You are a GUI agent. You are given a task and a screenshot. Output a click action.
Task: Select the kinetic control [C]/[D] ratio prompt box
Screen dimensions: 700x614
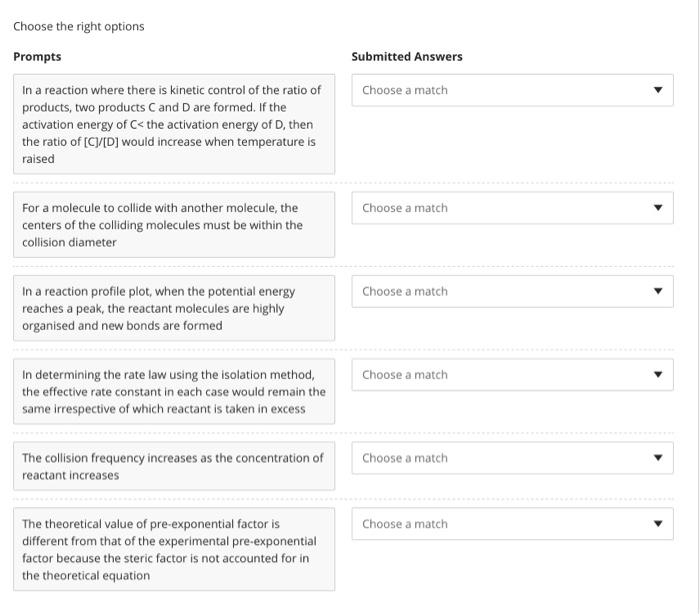pos(174,124)
